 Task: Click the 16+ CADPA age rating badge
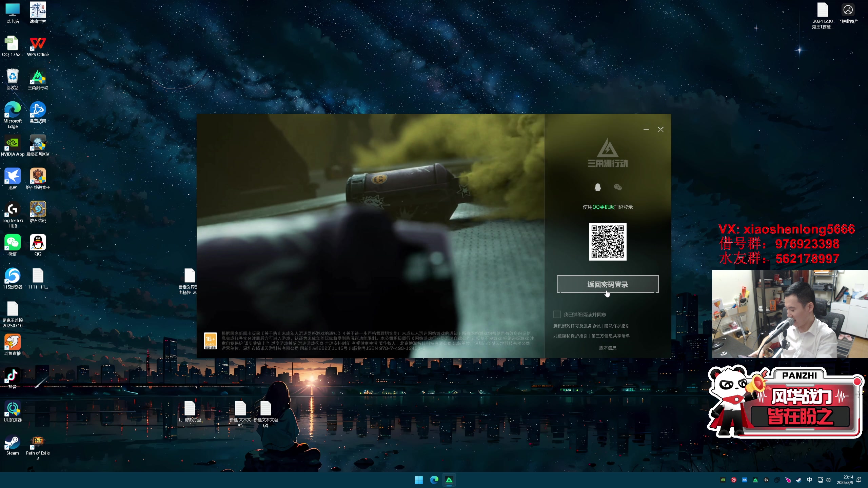point(210,341)
